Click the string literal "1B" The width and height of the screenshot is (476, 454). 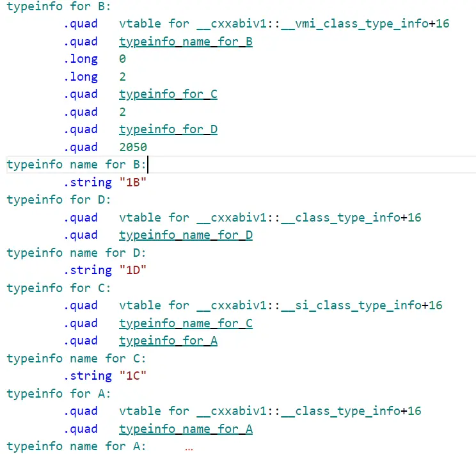pyautogui.click(x=133, y=182)
